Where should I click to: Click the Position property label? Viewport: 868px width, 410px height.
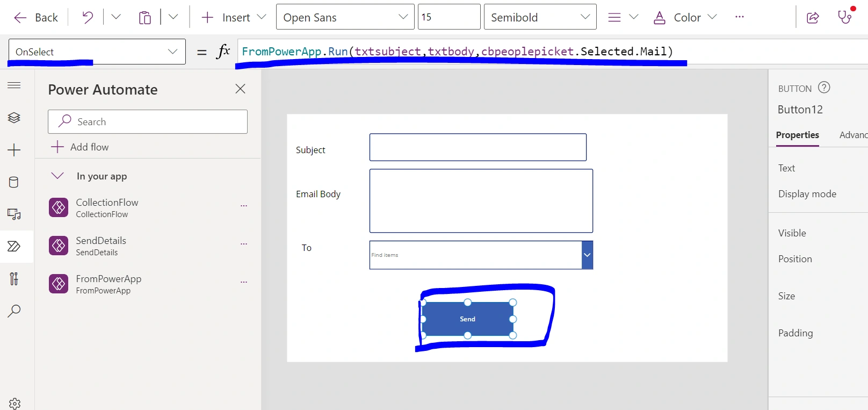[x=795, y=259]
